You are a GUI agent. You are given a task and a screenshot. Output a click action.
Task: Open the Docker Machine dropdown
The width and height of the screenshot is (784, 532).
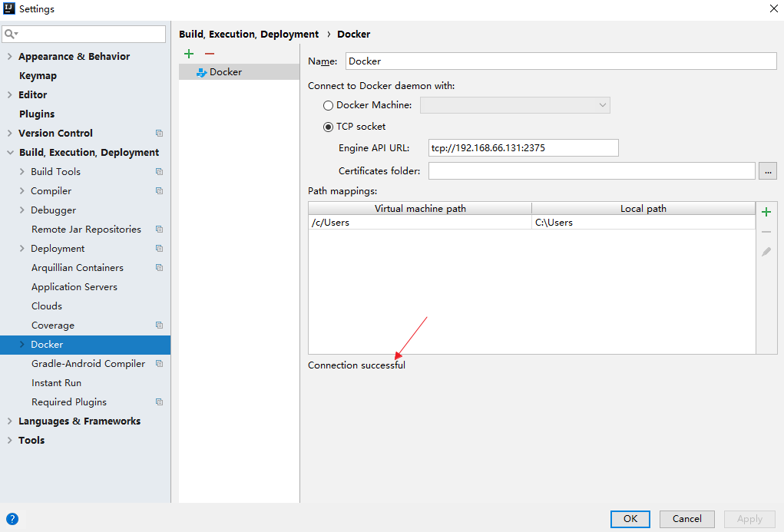[515, 105]
